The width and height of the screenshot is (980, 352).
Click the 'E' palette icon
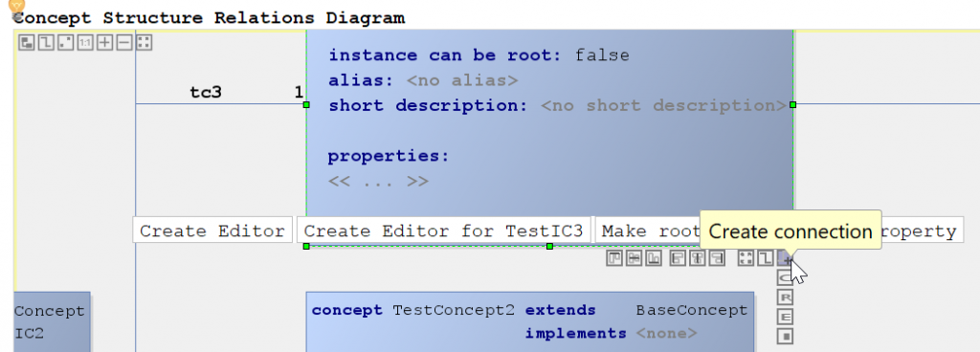785,317
